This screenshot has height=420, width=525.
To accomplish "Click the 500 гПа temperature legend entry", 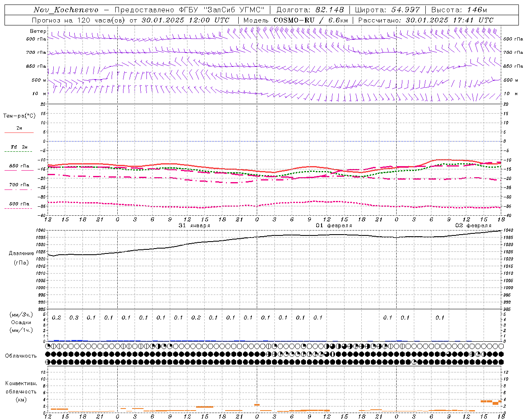I will (19, 204).
